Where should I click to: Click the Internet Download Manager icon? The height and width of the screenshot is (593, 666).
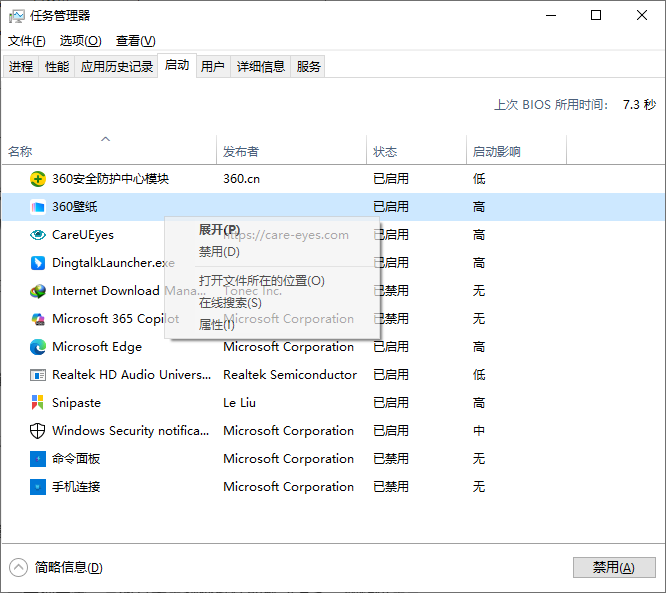pyautogui.click(x=38, y=291)
